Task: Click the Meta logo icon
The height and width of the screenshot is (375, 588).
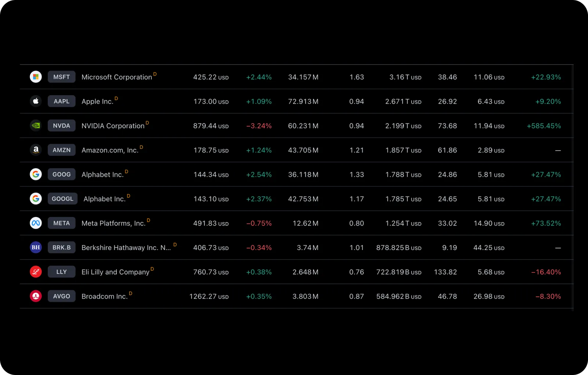Action: point(36,223)
